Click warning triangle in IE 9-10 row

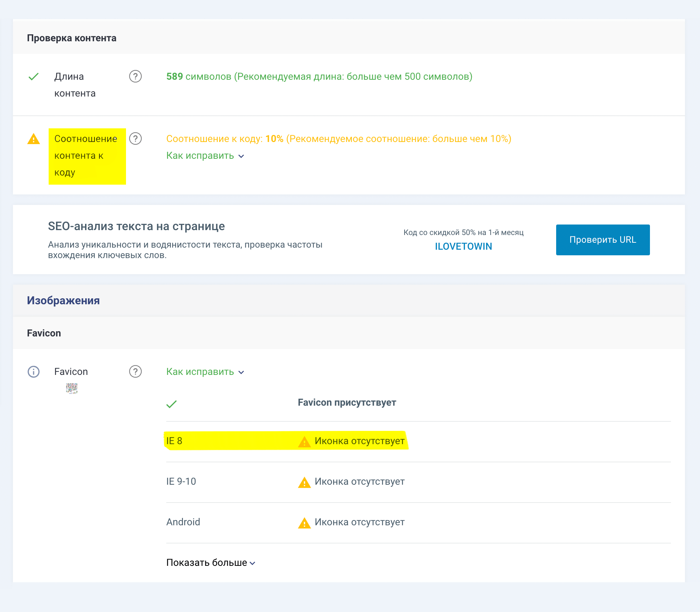coord(304,482)
